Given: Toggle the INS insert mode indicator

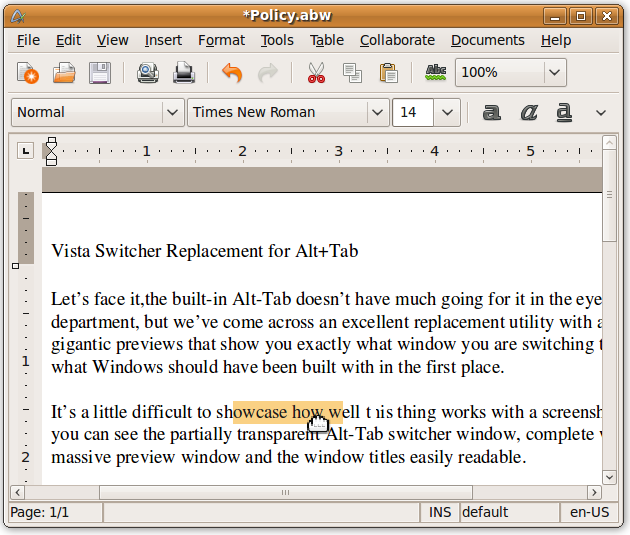Looking at the screenshot, I should coord(440,512).
